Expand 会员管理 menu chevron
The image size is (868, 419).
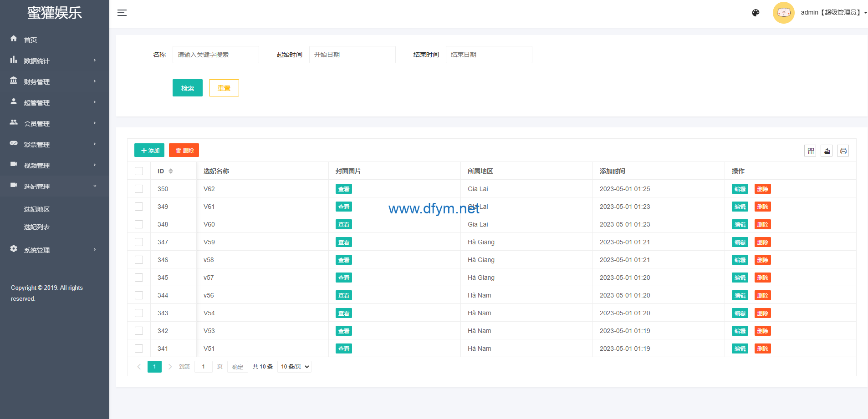[95, 123]
